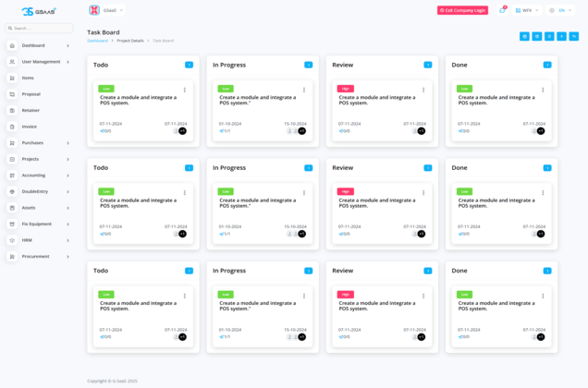Image resolution: width=588 pixels, height=388 pixels.
Task: Open the Items sidebar icon
Action: point(12,78)
